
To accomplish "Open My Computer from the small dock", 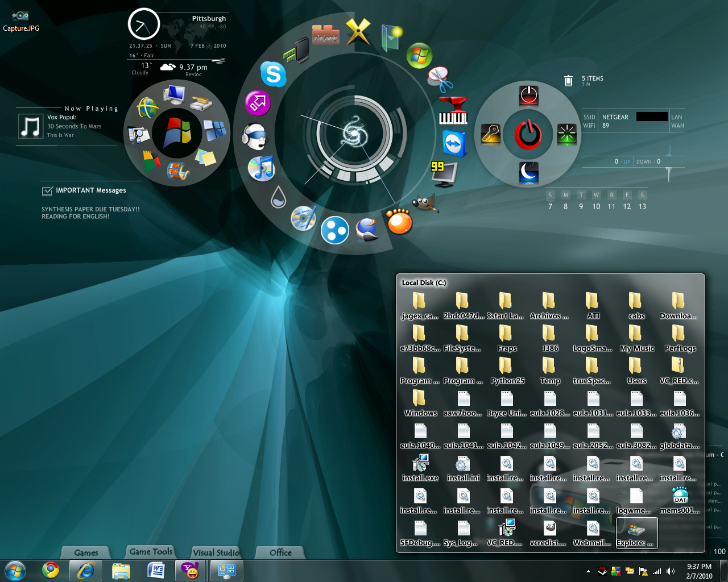I will 173,94.
